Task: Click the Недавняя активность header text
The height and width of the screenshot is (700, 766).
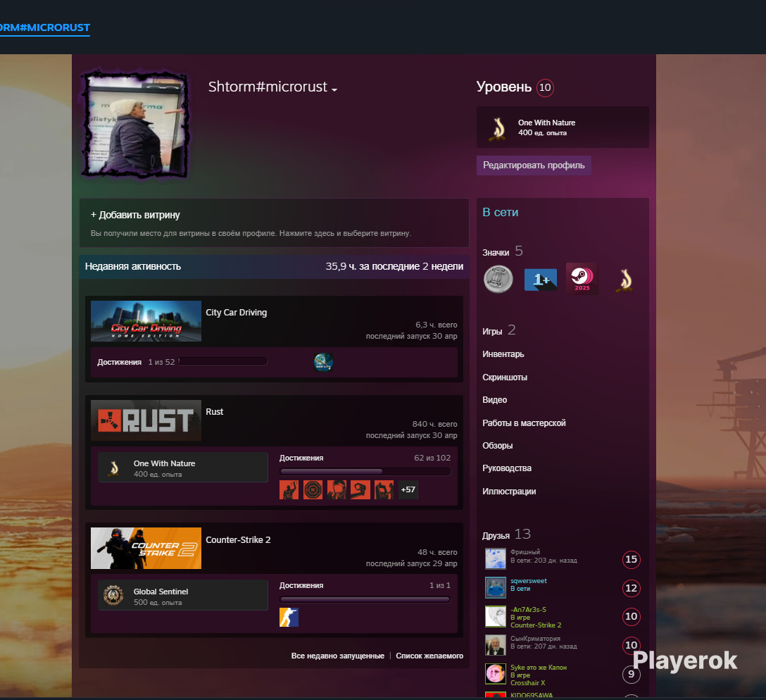Action: [133, 267]
